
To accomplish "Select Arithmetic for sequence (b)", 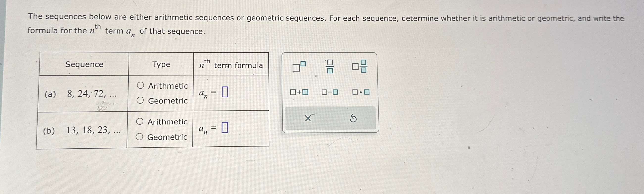I will 140,121.
